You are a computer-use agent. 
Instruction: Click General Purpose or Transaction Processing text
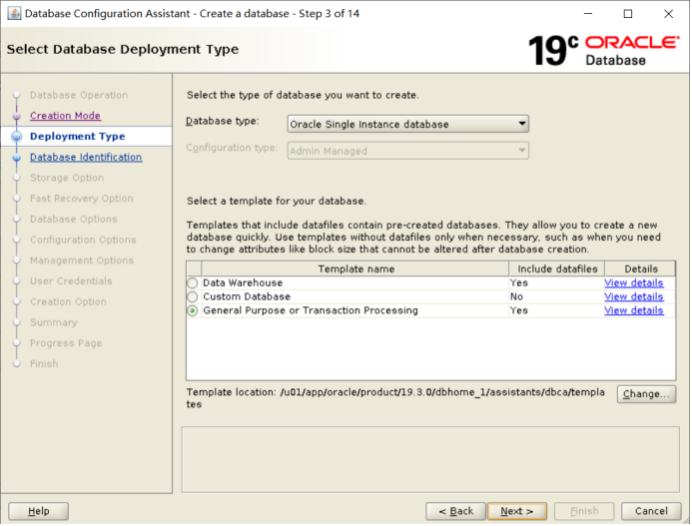[310, 311]
